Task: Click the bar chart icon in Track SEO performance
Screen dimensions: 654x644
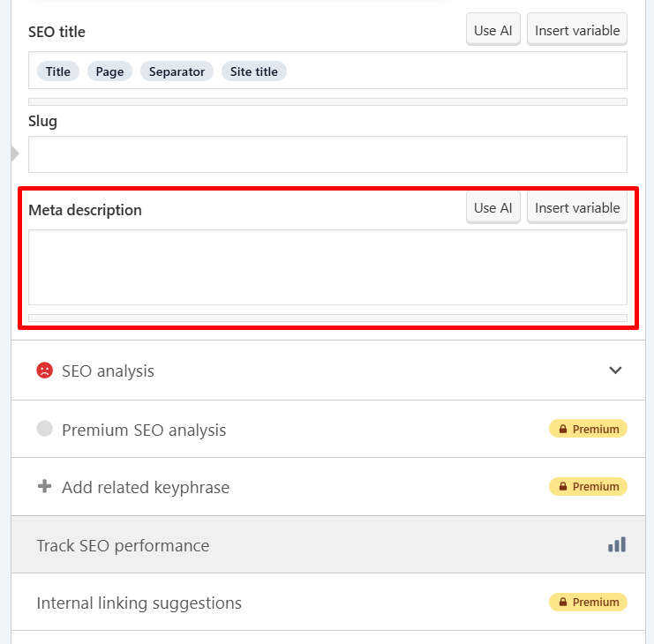Action: point(616,545)
